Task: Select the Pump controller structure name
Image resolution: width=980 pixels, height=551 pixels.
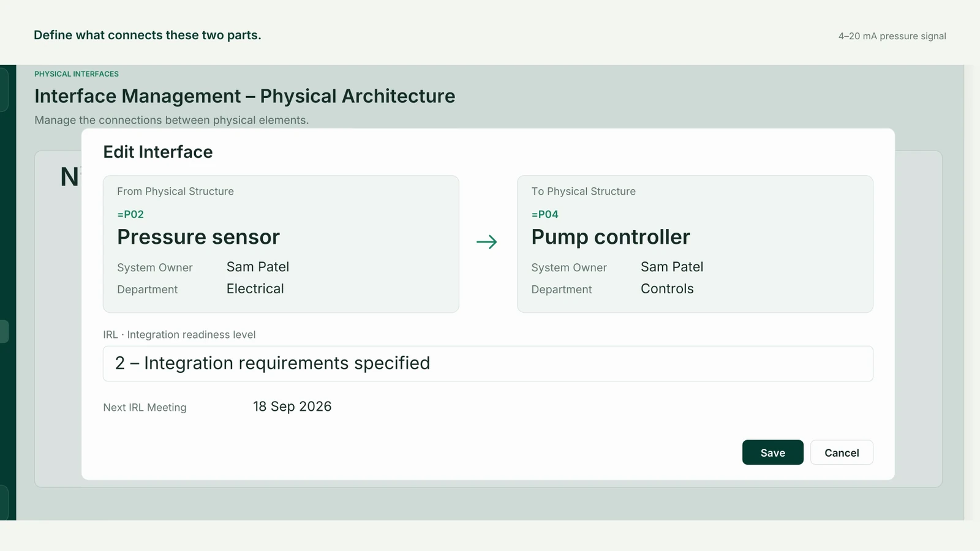Action: (611, 237)
